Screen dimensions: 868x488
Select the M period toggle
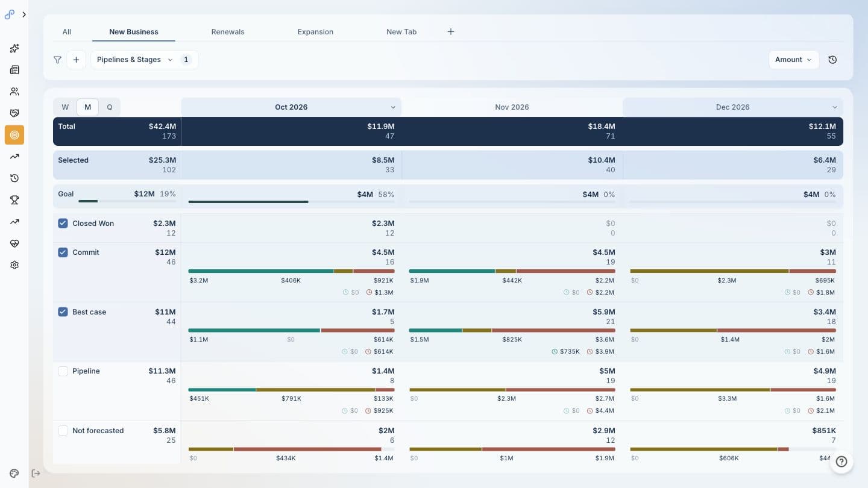click(87, 107)
